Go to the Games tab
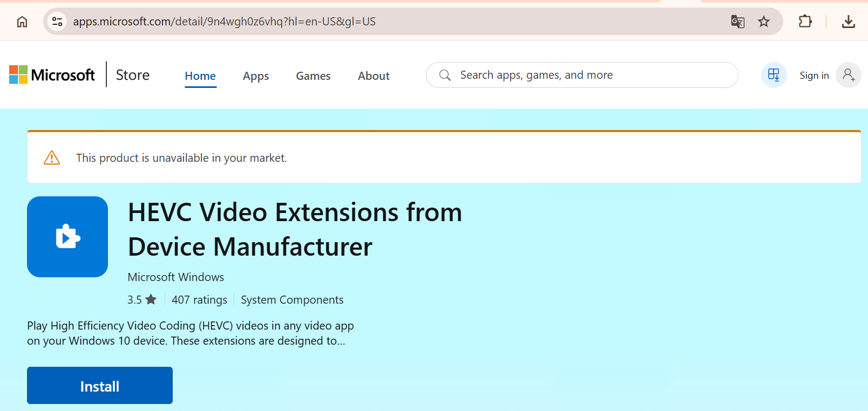The image size is (868, 411). [313, 76]
